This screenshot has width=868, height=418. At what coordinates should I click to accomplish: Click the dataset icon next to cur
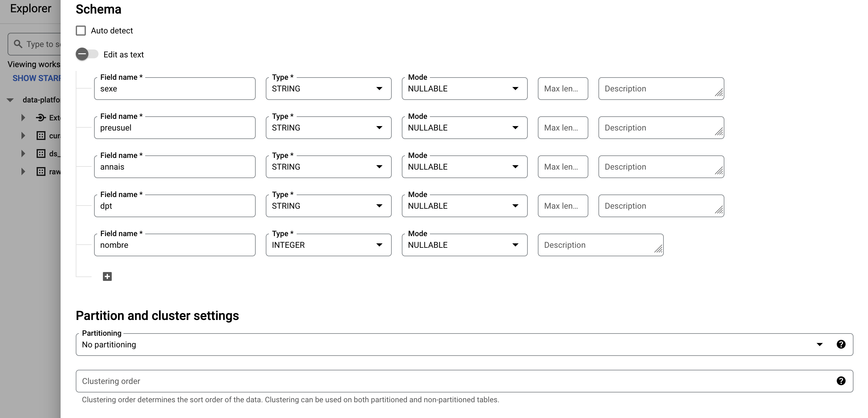click(x=41, y=136)
